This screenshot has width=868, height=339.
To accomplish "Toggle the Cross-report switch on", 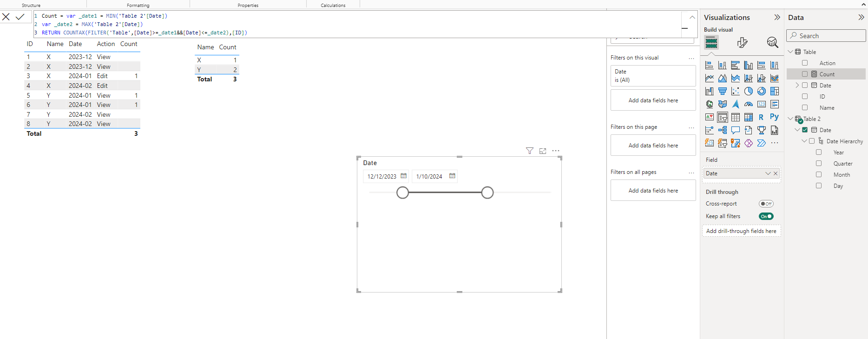I will tap(766, 204).
